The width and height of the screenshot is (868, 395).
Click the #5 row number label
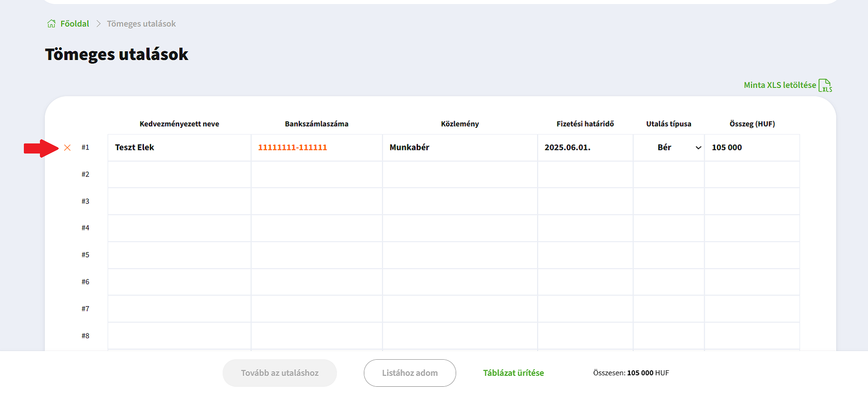pyautogui.click(x=85, y=255)
